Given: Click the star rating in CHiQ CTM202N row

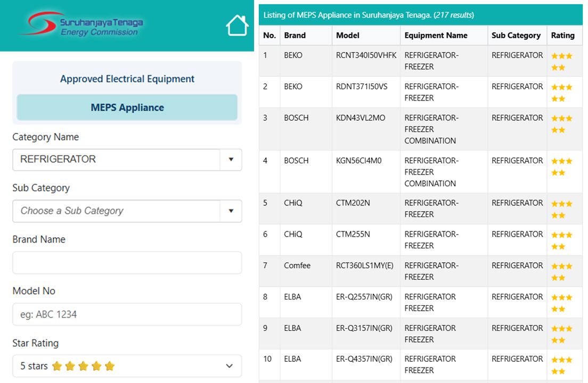Looking at the screenshot, I should coord(561,209).
